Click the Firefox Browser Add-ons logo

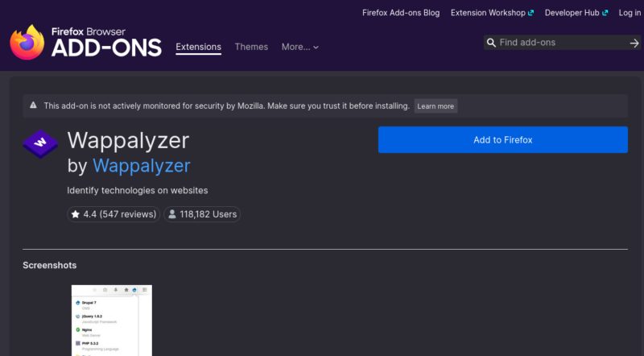(85, 43)
